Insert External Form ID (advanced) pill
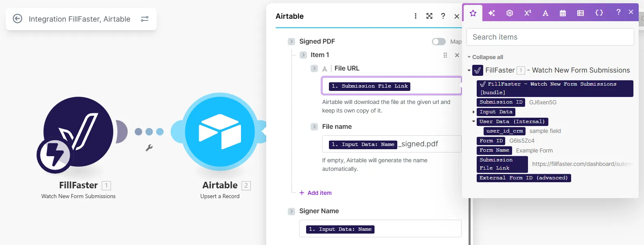 click(524, 178)
